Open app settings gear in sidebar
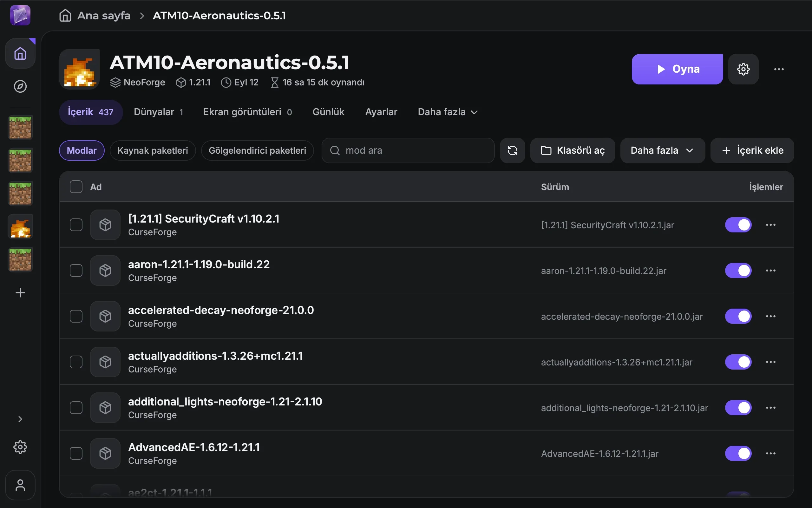812x508 pixels. [20, 447]
